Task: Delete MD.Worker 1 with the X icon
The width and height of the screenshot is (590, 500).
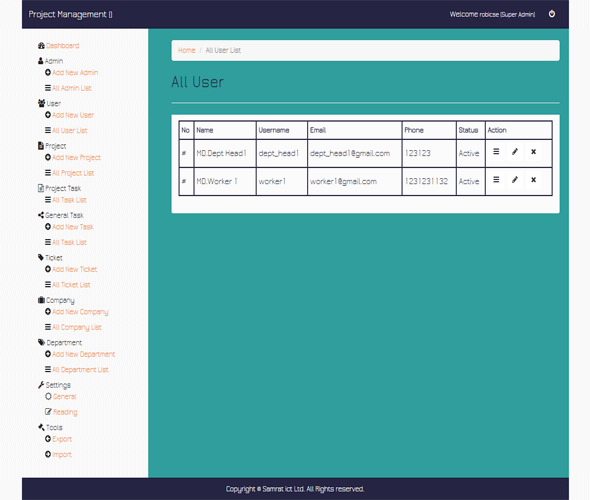Action: [x=533, y=180]
